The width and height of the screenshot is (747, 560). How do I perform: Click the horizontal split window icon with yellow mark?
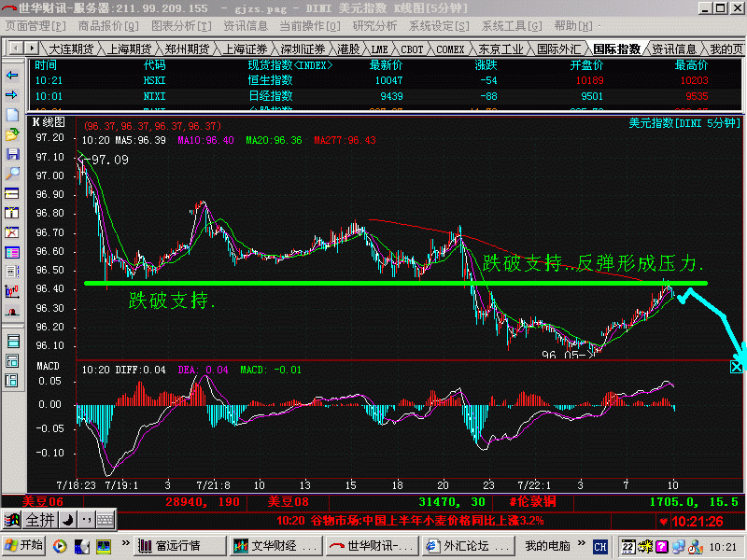12,193
